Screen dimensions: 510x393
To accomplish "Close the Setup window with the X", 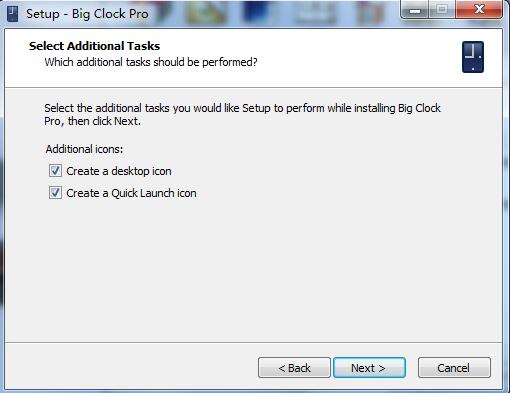I will pyautogui.click(x=479, y=9).
